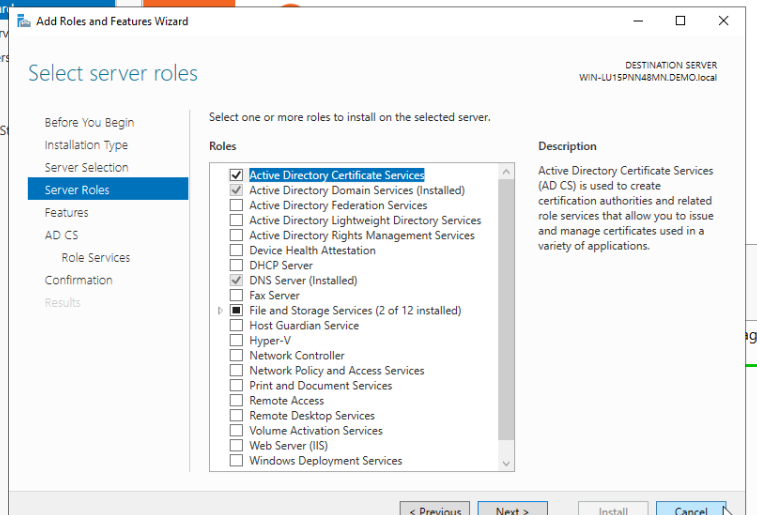Tick Remote Desktop Services checkbox
This screenshot has height=515, width=757.
click(236, 415)
